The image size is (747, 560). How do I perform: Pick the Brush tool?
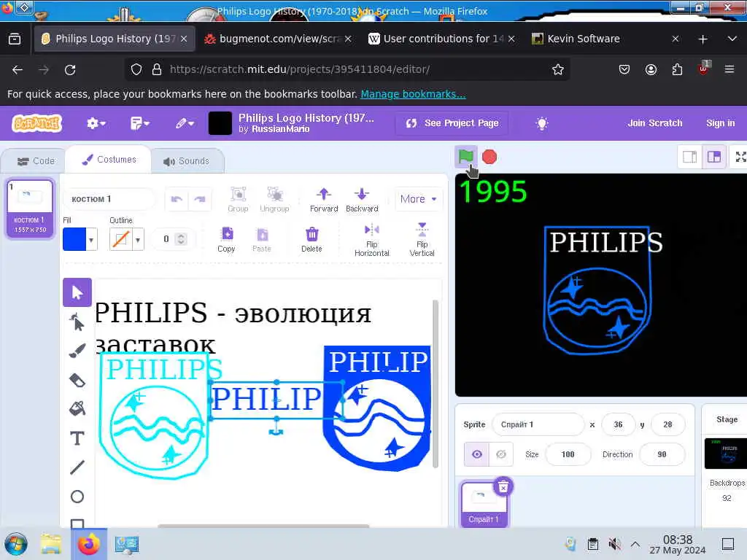[x=77, y=351]
